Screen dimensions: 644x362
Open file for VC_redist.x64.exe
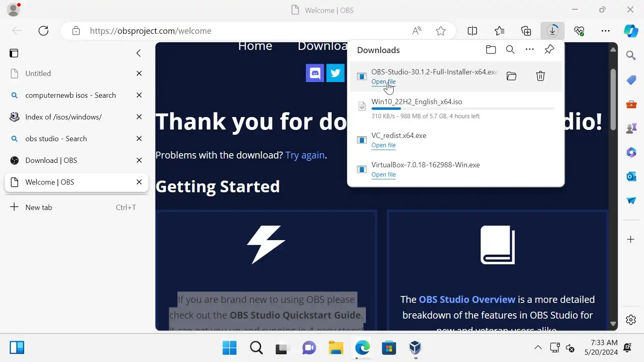point(383,145)
